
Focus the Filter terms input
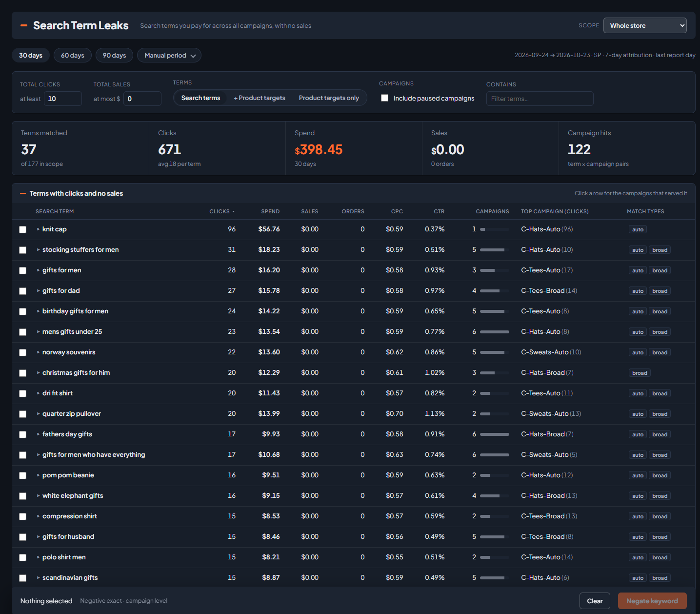click(x=540, y=99)
